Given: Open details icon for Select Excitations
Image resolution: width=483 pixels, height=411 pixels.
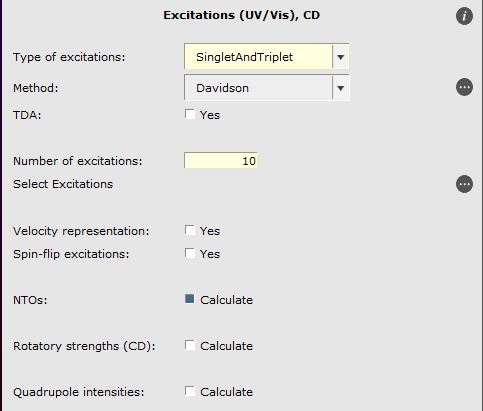Looking at the screenshot, I should [x=464, y=184].
